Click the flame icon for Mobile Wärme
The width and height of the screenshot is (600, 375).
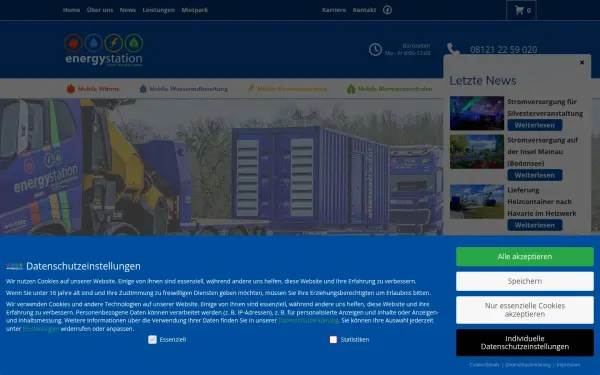(71, 89)
